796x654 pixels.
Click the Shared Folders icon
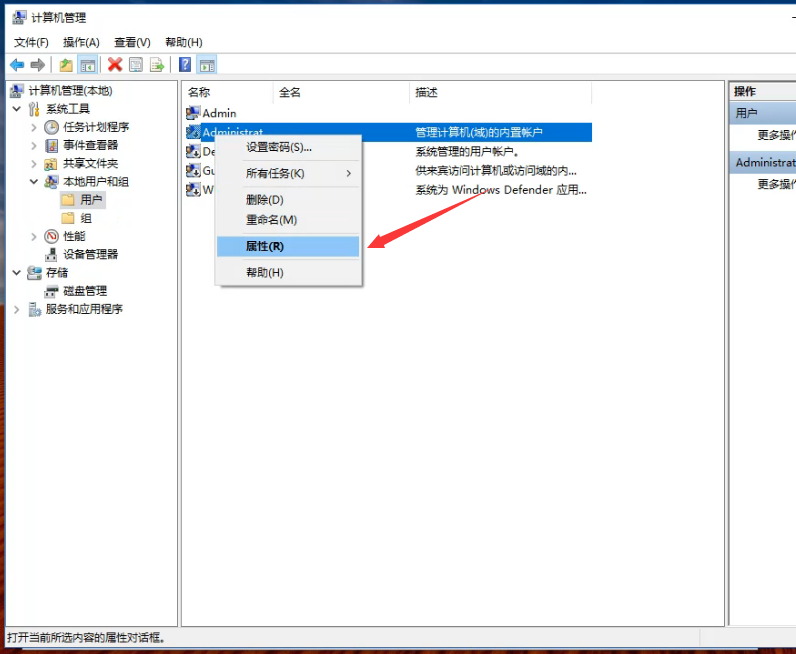coord(51,164)
